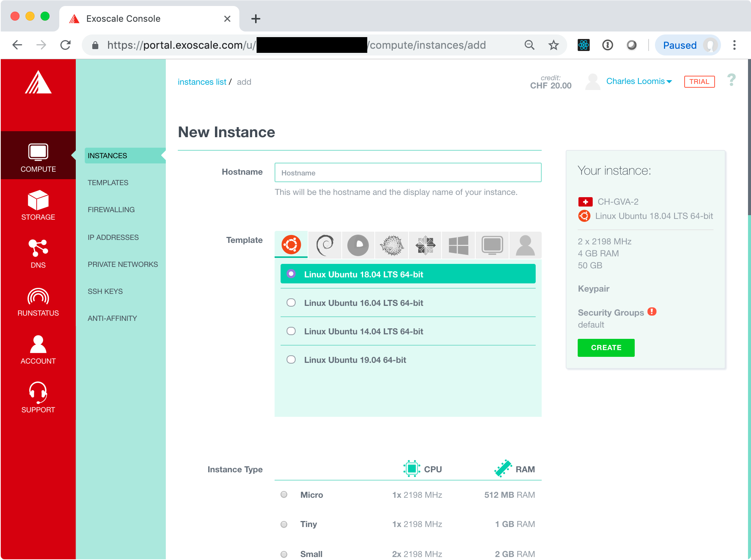The width and height of the screenshot is (751, 560).
Task: Select Linux Ubuntu 18.04 LTS 64-bit
Action: tap(408, 274)
